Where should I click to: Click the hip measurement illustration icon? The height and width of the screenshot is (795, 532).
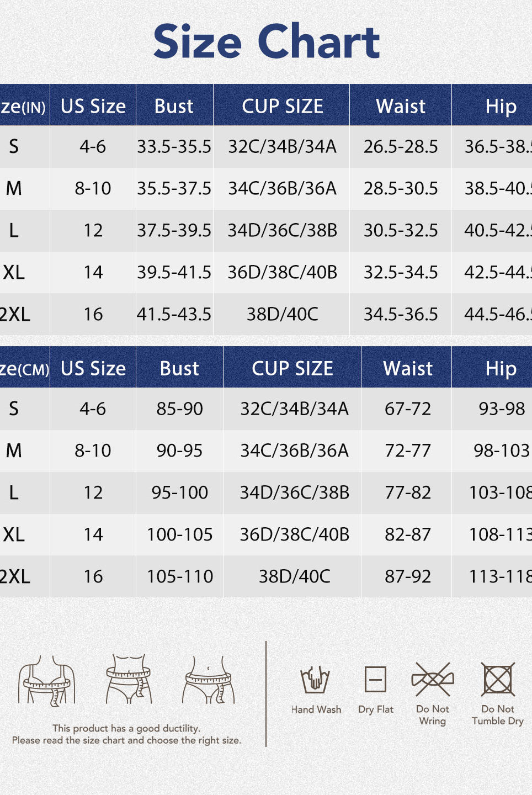pos(209,680)
